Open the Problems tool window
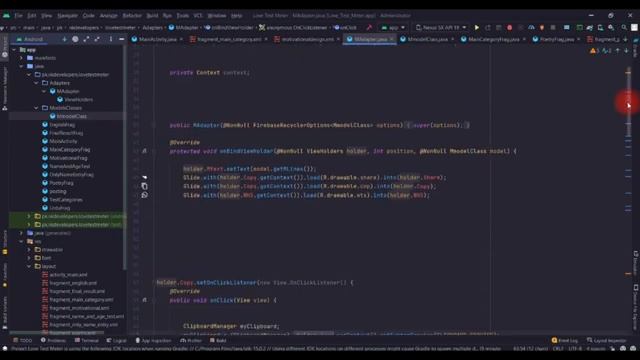 pos(53,340)
